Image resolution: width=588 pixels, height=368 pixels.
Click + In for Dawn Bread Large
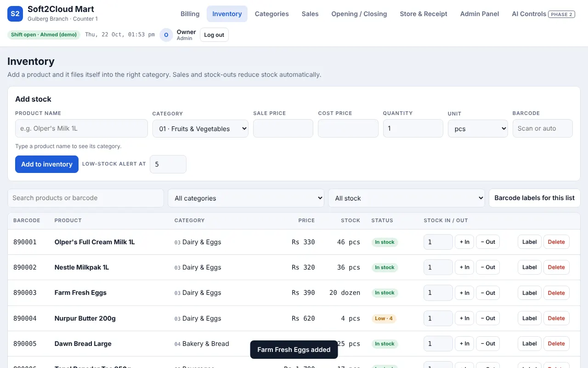(464, 344)
